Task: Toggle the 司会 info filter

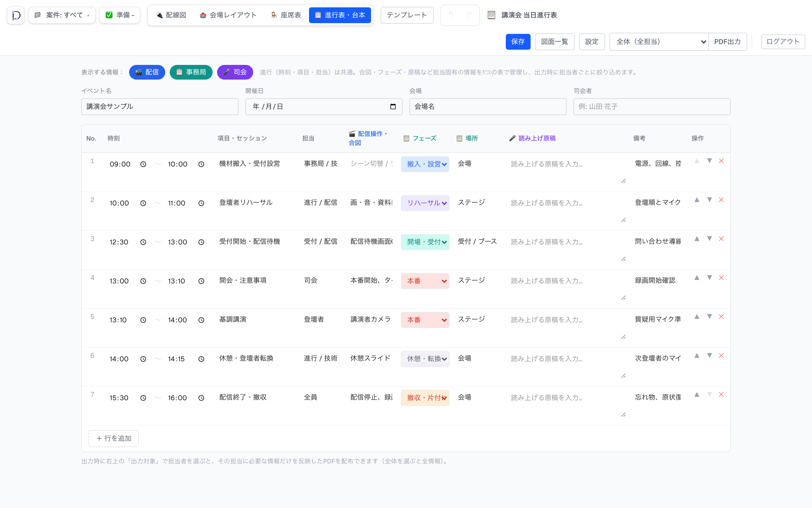Action: click(235, 72)
